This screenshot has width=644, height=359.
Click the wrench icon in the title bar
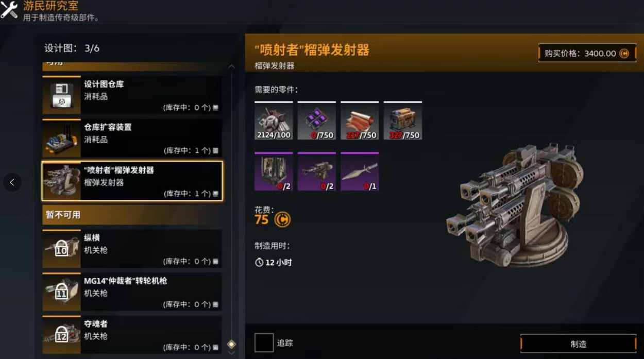[9, 10]
